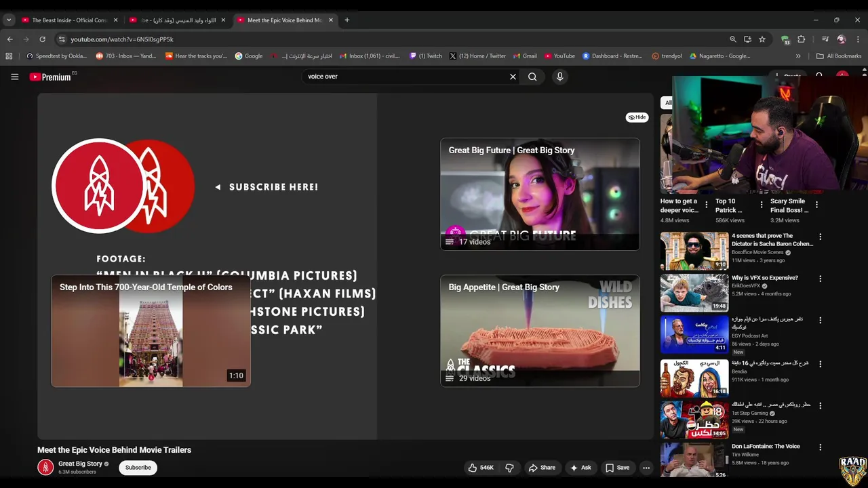
Task: Open the Twitch bookmark
Action: point(426,56)
